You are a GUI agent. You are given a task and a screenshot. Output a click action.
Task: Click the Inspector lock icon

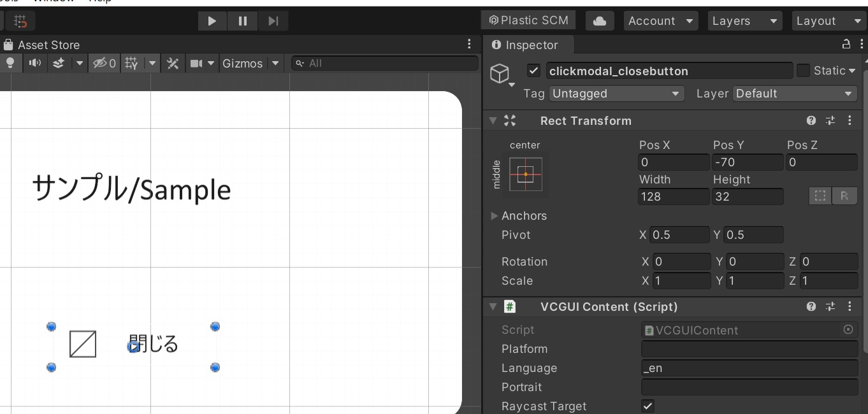(846, 45)
